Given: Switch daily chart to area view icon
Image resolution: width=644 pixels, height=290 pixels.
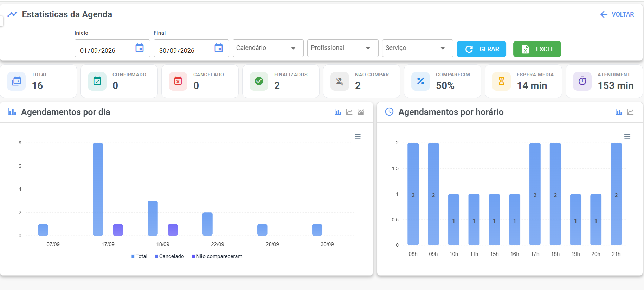Looking at the screenshot, I should (x=361, y=112).
